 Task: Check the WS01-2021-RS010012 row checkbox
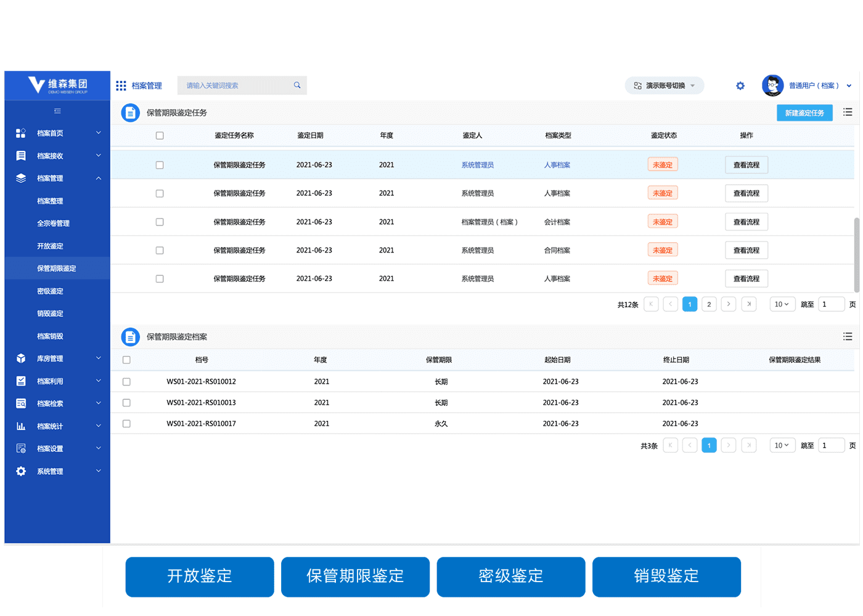click(x=126, y=382)
